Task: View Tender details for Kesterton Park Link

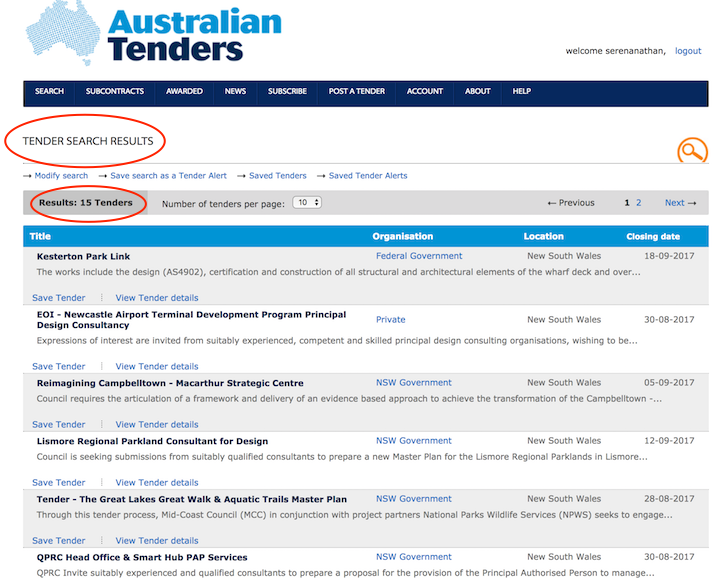Action: (157, 298)
